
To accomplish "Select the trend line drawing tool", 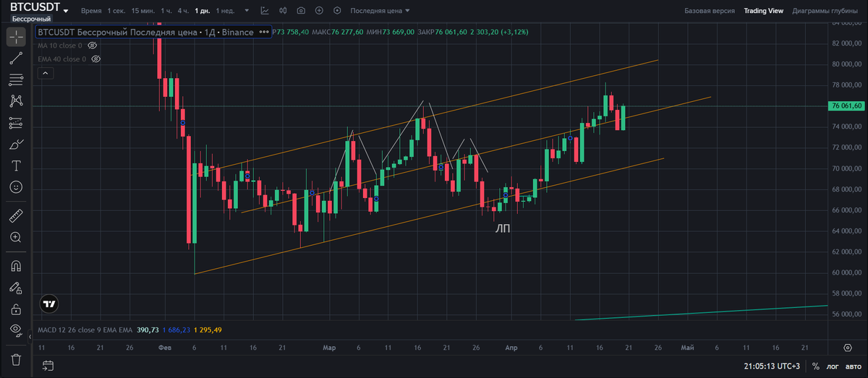I will coord(16,58).
